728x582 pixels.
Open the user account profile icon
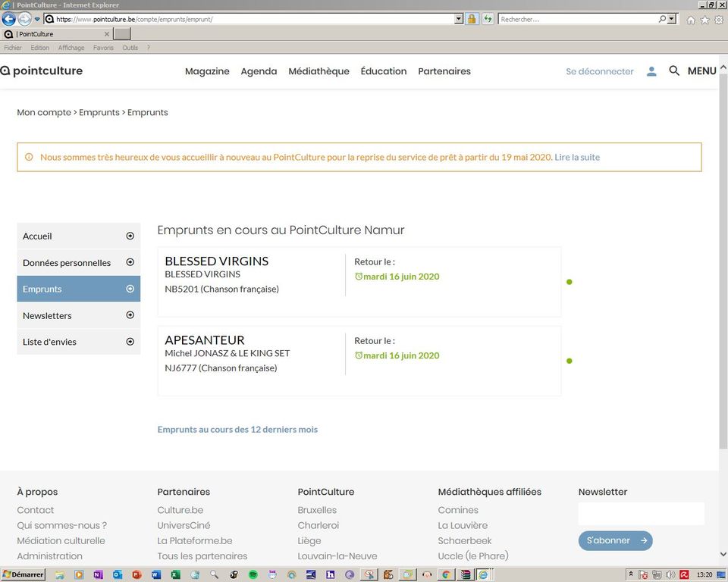651,71
